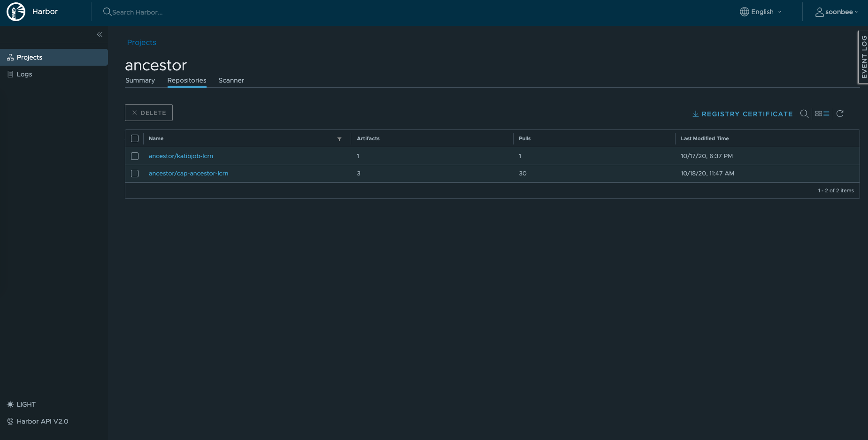
Task: Switch to LIGHT theme
Action: (x=22, y=404)
